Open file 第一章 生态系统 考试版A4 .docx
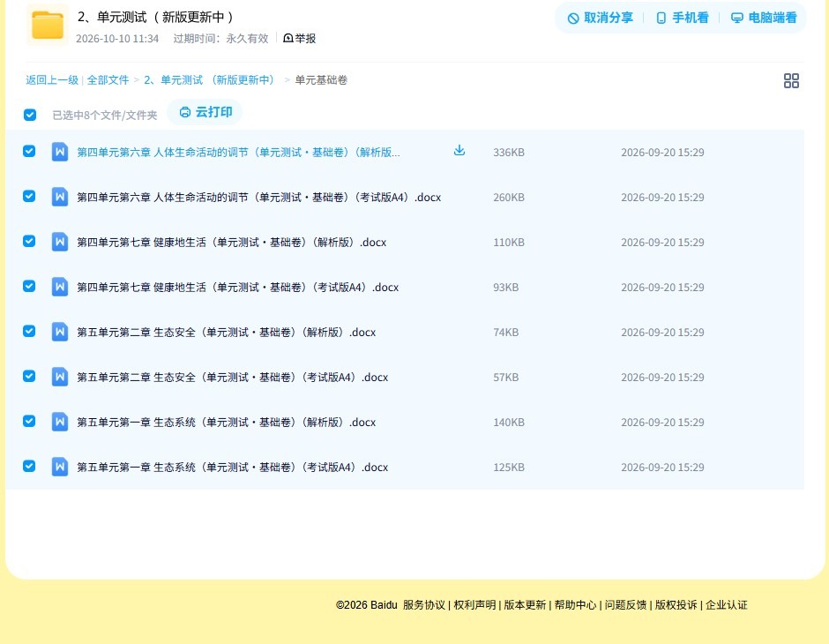The width and height of the screenshot is (829, 644). tap(232, 467)
